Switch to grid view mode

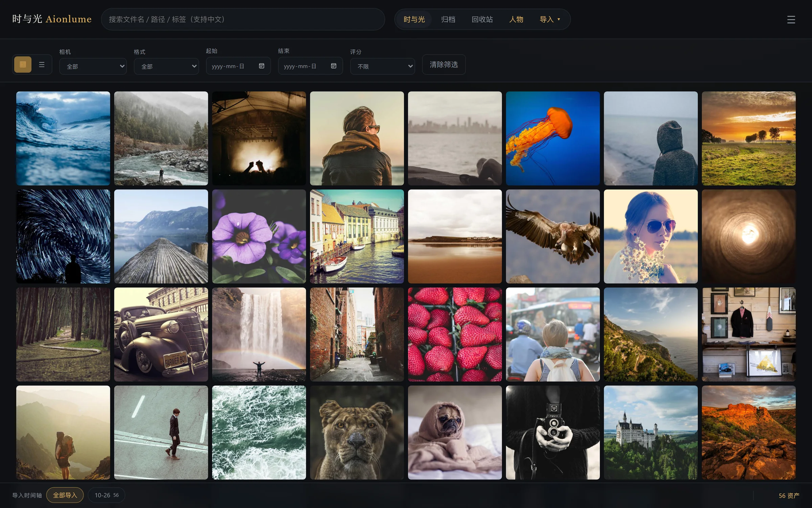coord(23,64)
